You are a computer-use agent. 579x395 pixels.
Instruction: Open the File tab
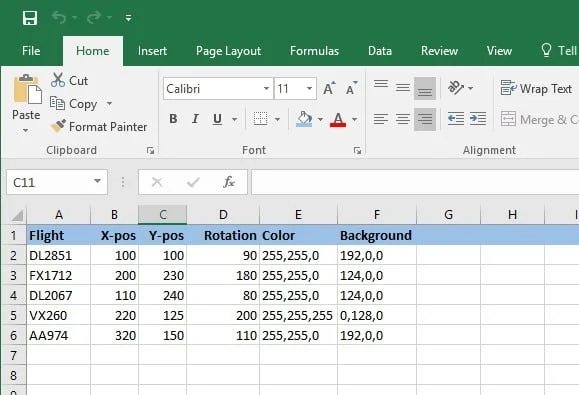click(x=31, y=51)
